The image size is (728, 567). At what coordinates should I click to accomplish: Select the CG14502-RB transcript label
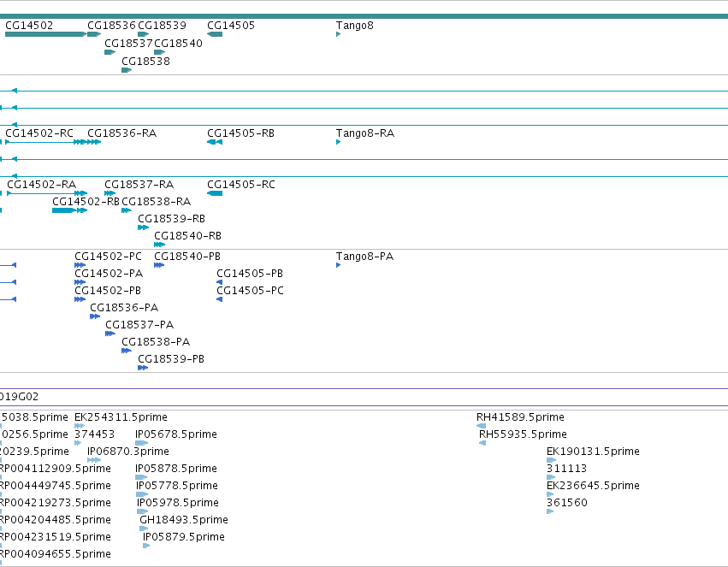click(x=86, y=202)
